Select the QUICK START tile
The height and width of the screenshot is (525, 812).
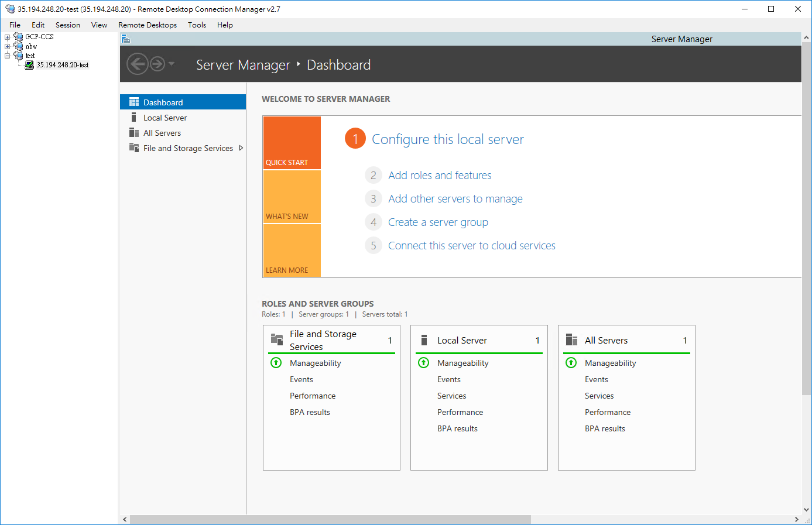292,143
